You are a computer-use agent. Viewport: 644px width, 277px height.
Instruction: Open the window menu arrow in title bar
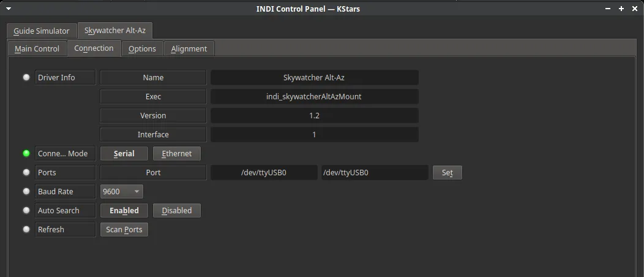pos(8,8)
